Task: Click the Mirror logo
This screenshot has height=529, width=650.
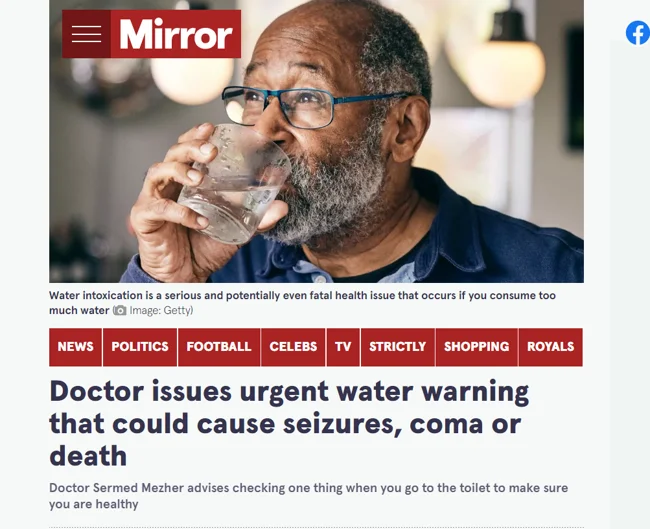Action: point(176,34)
